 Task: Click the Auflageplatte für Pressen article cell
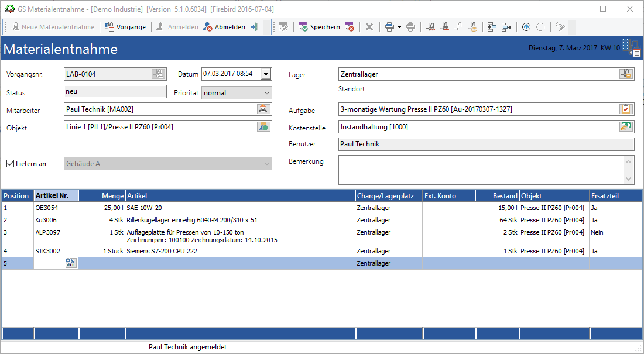240,236
